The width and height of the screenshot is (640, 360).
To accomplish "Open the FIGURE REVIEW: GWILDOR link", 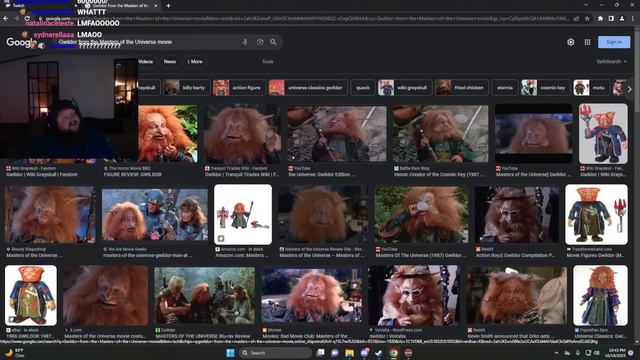I will [133, 174].
